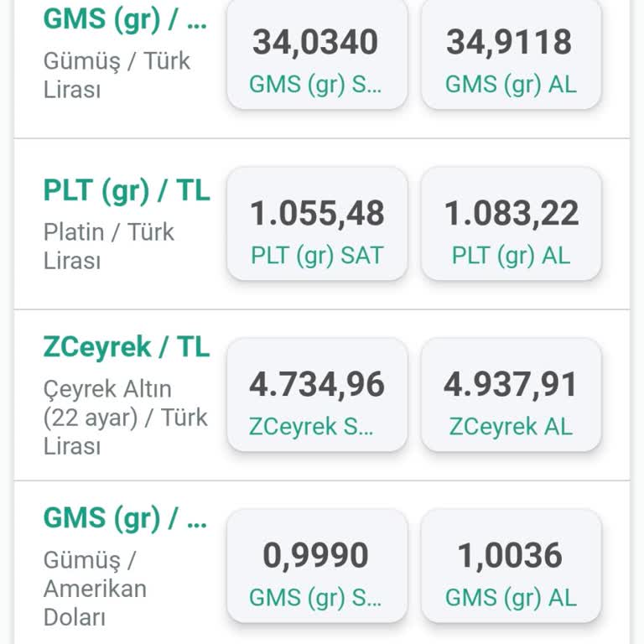
Task: Tap the 4.937,91 quarter gold price value
Action: pyautogui.click(x=511, y=385)
